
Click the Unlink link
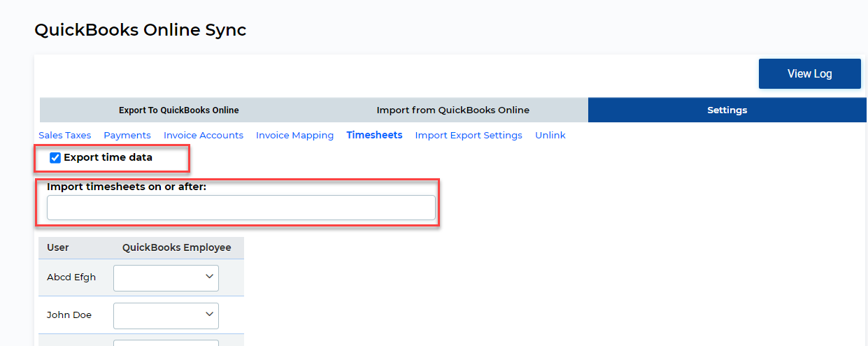pos(550,136)
